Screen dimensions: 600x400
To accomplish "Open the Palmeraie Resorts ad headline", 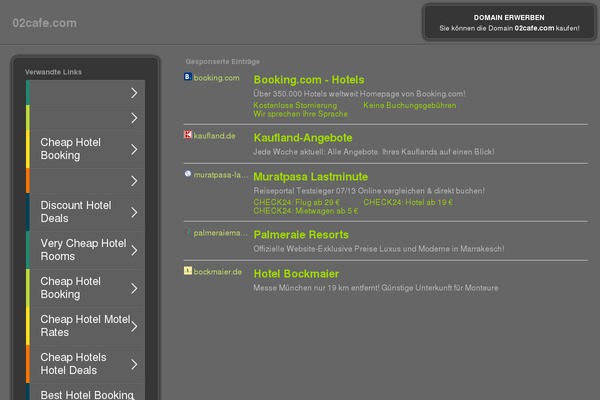I will 301,235.
